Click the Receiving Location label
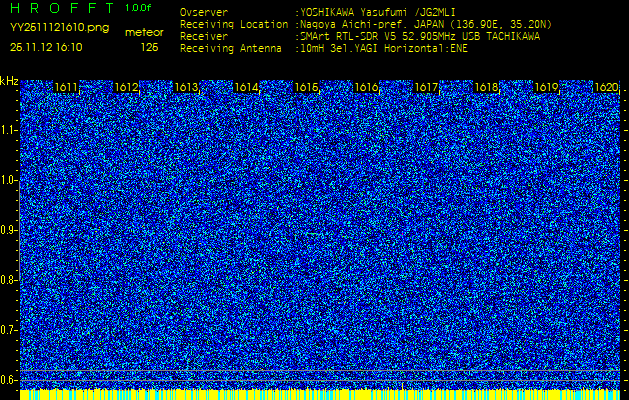The height and width of the screenshot is (400, 629). coord(234,24)
